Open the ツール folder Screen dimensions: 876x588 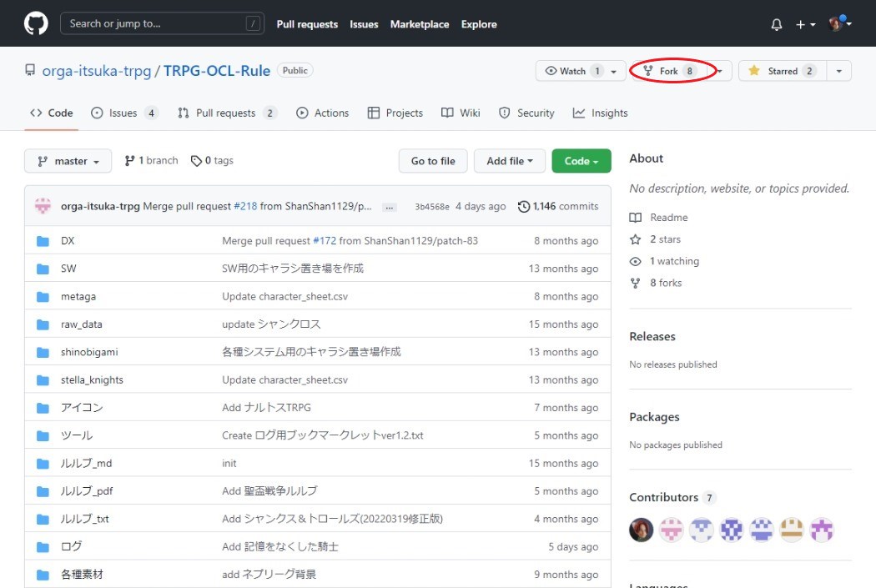pyautogui.click(x=77, y=435)
